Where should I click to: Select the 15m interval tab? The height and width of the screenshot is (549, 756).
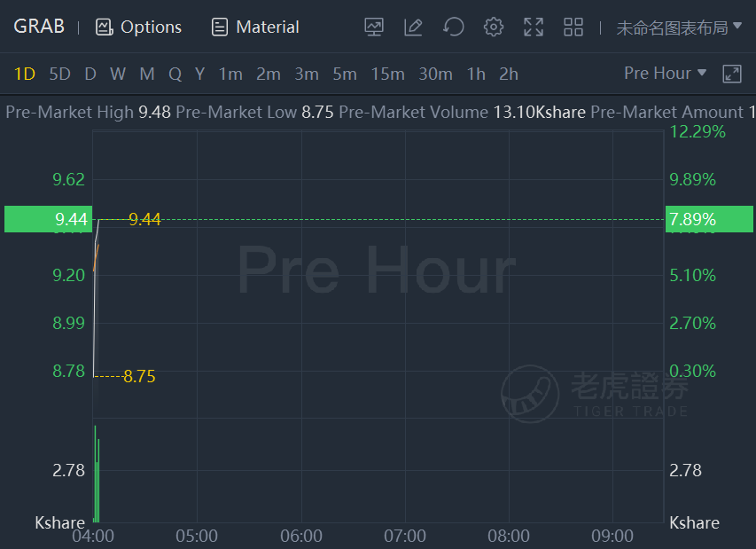point(387,75)
